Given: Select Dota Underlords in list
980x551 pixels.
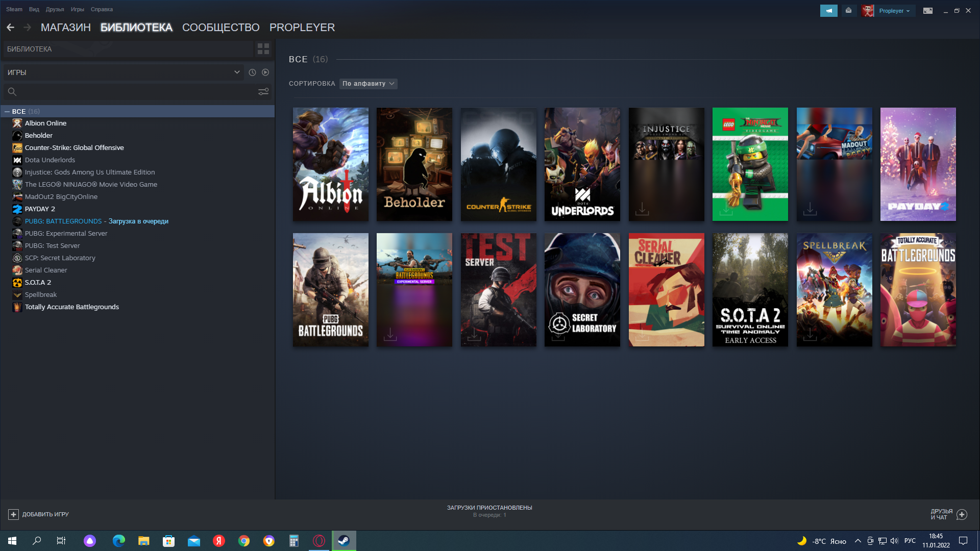Looking at the screenshot, I should 50,160.
